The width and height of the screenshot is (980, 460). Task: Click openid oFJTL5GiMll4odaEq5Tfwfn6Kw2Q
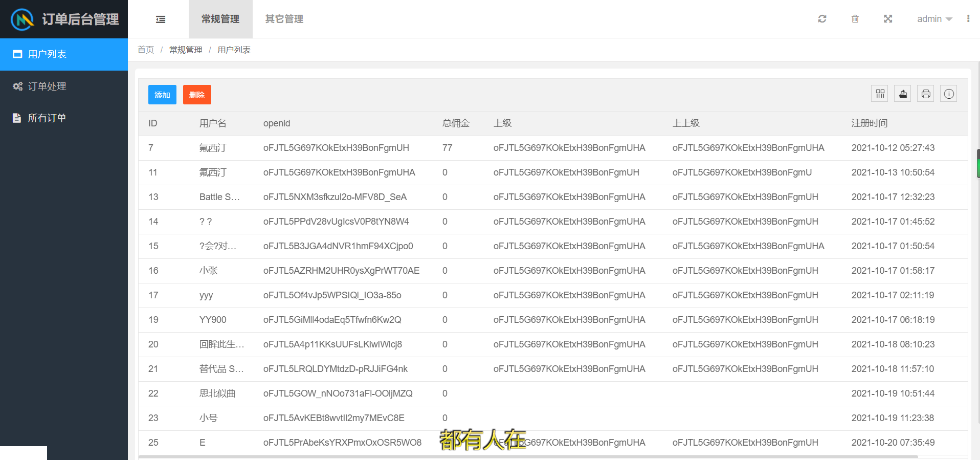tap(332, 320)
